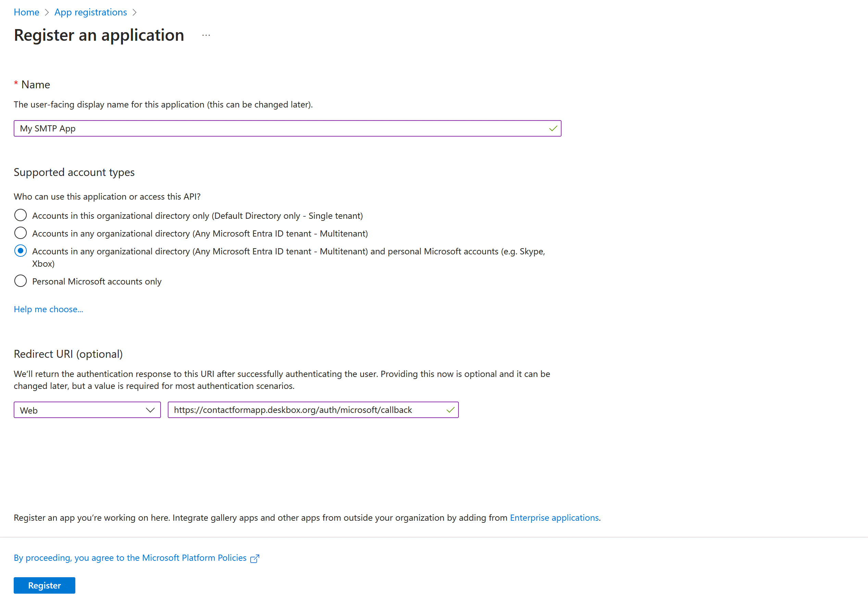Viewport: 868px width, 607px height.
Task: Expand the Web platform dropdown
Action: [x=87, y=410]
